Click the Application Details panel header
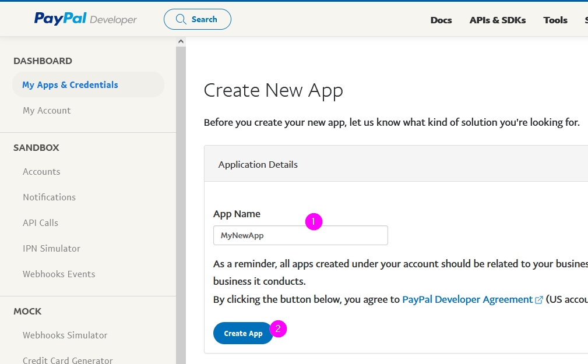The width and height of the screenshot is (588, 364). point(396,164)
